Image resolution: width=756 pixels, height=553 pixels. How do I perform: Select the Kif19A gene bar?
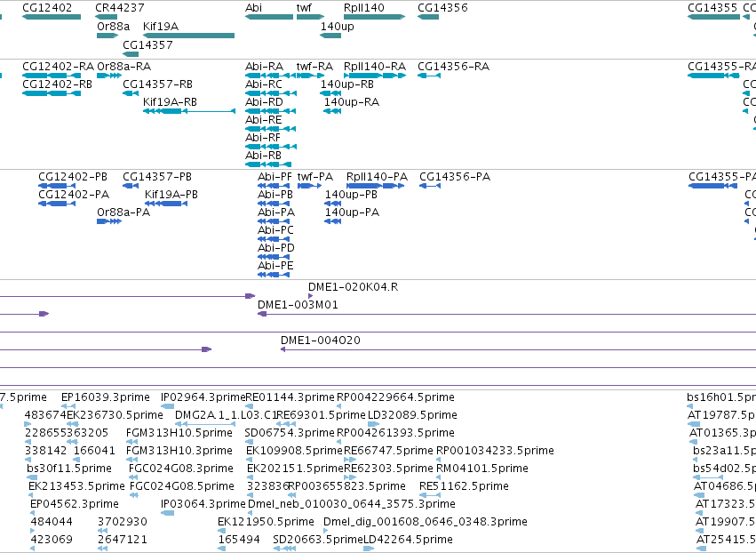pyautogui.click(x=189, y=36)
